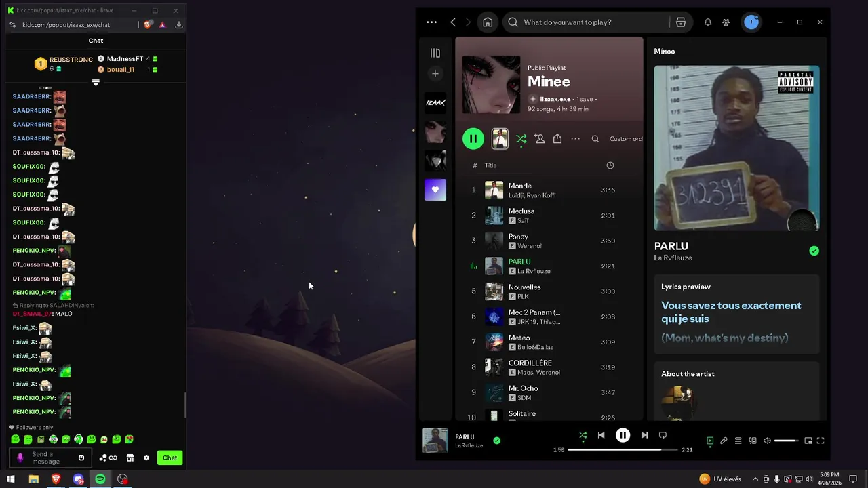Sort tracks by the Title column header
This screenshot has height=488, width=868.
[491, 165]
